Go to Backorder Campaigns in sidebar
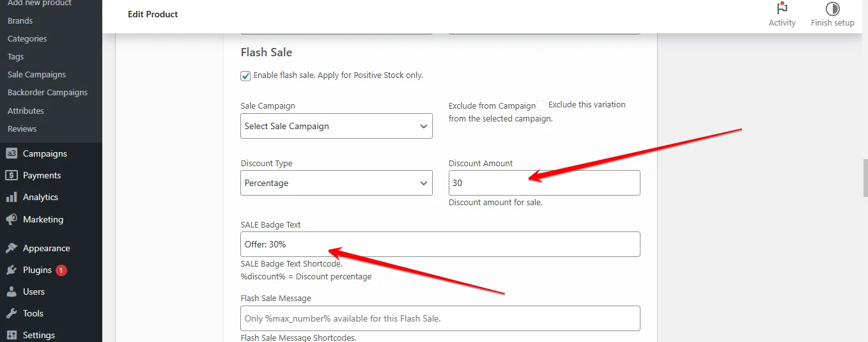The width and height of the screenshot is (868, 342). click(x=47, y=93)
